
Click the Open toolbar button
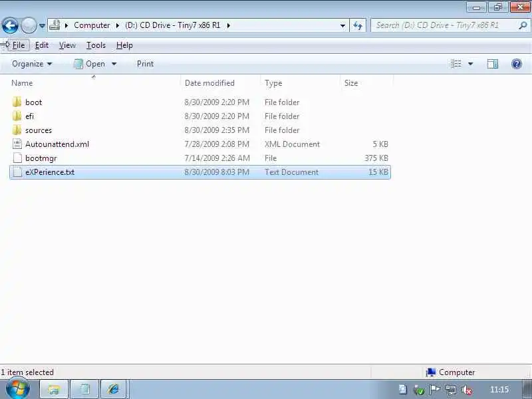[89, 64]
